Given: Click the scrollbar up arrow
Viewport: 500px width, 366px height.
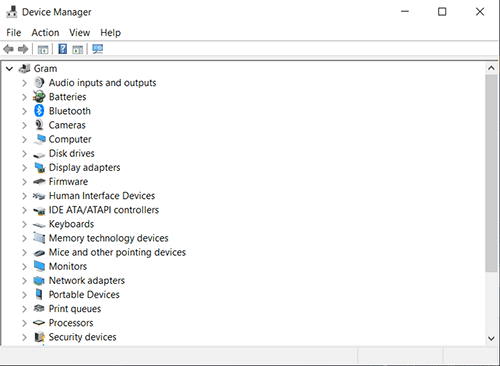Looking at the screenshot, I should [491, 68].
